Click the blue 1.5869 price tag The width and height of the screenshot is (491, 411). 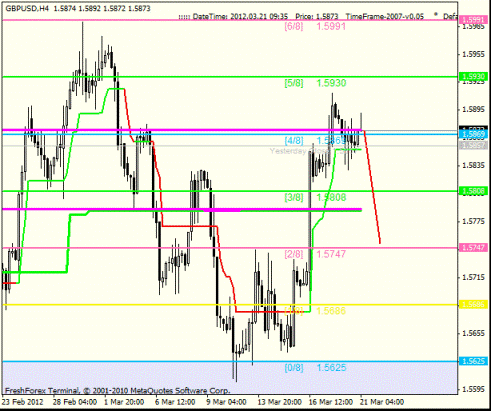pyautogui.click(x=473, y=134)
